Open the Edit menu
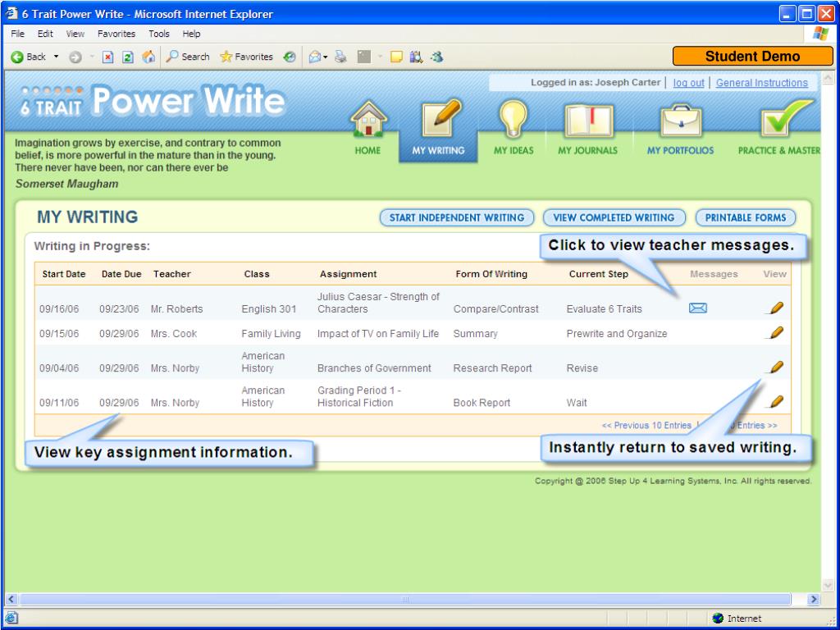Screen dimensions: 840x630 coord(45,34)
